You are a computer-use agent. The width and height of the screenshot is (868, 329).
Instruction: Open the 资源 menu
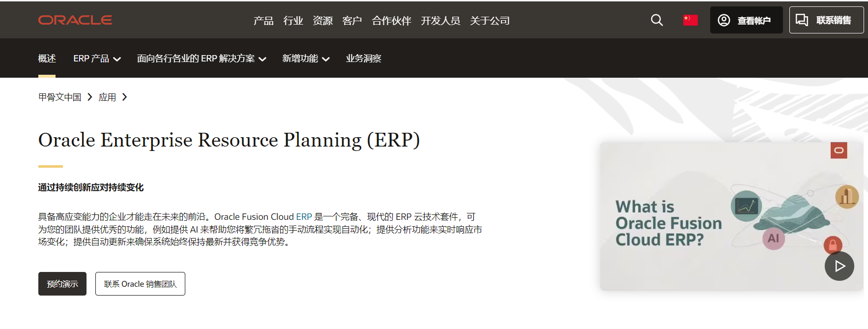pyautogui.click(x=322, y=21)
